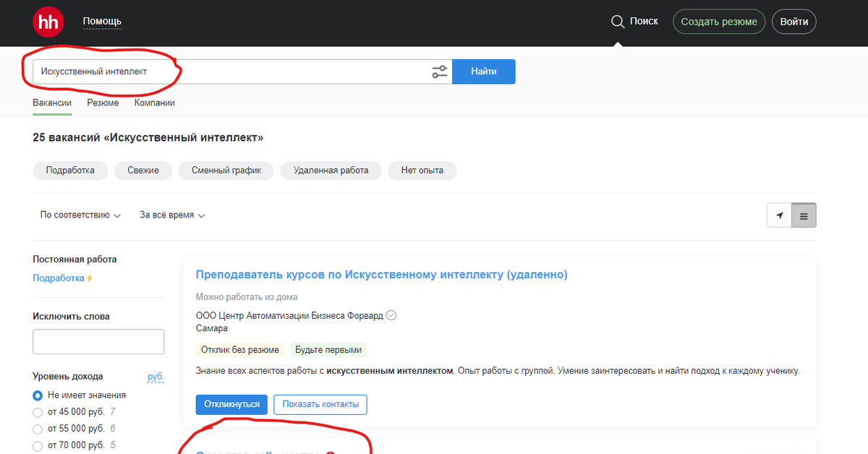Expand 'За всё время' period dropdown
Image resolution: width=868 pixels, height=454 pixels.
coord(172,215)
